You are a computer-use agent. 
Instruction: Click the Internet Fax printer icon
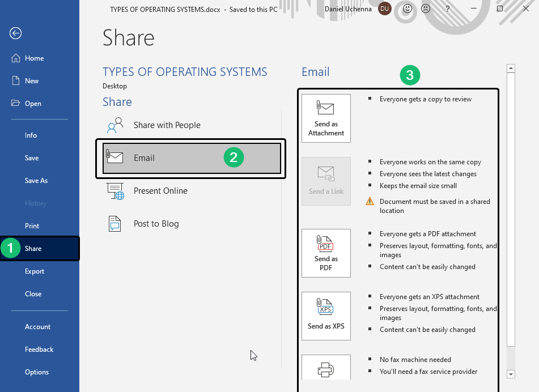coord(326,370)
